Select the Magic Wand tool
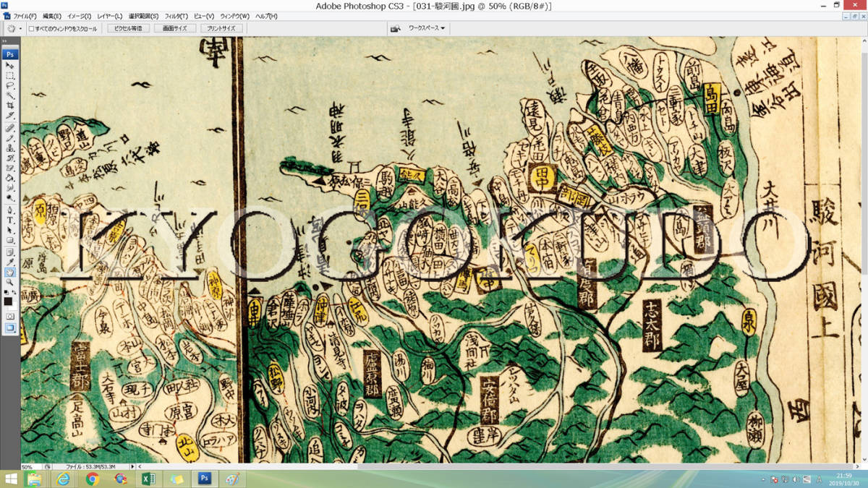 (10, 95)
